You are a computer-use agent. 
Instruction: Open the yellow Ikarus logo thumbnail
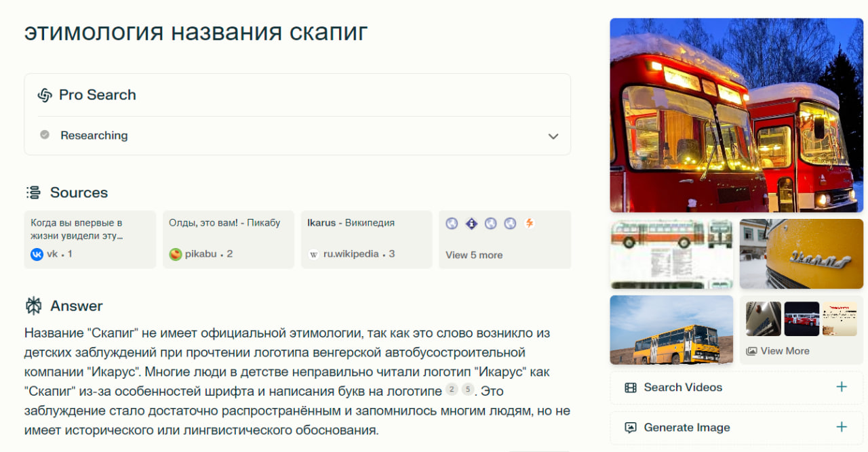point(802,254)
